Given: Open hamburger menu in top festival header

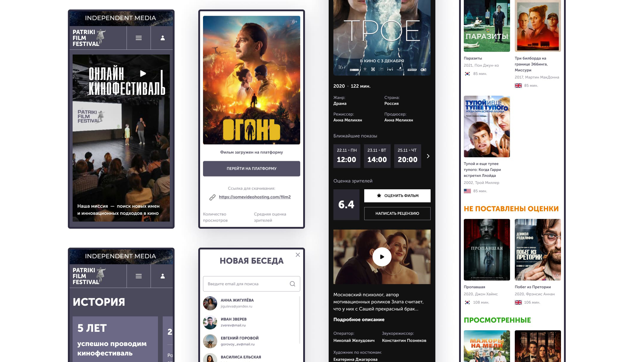Looking at the screenshot, I should click(138, 38).
